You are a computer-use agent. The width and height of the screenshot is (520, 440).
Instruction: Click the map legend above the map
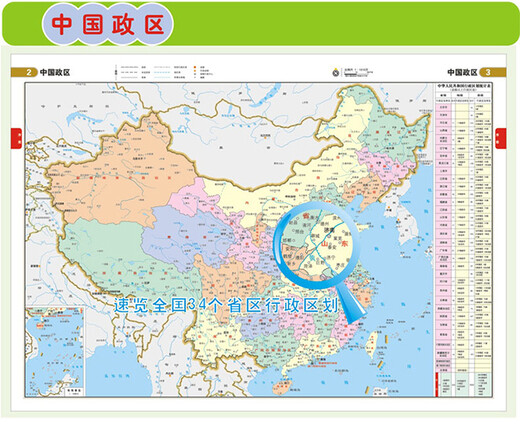coord(163,72)
